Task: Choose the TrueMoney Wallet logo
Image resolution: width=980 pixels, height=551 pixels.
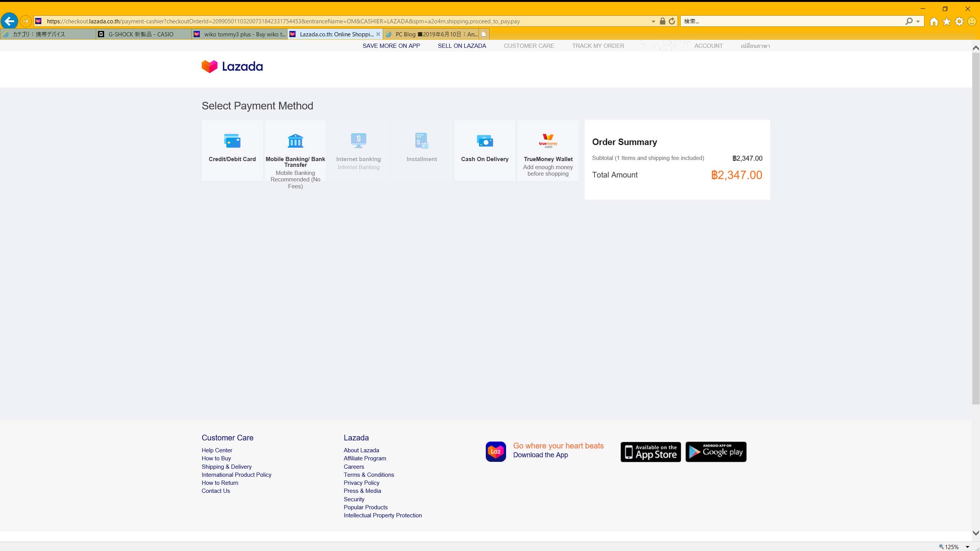Action: click(548, 141)
